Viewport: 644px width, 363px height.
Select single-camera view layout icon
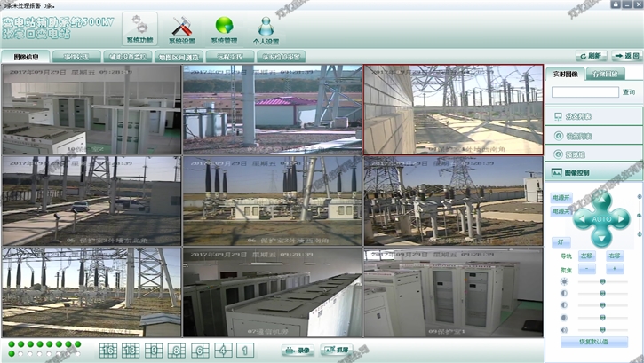pyautogui.click(x=244, y=351)
